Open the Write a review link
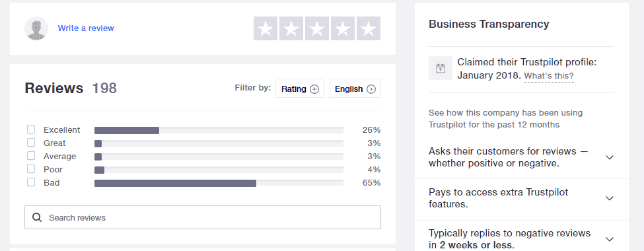 [x=86, y=28]
